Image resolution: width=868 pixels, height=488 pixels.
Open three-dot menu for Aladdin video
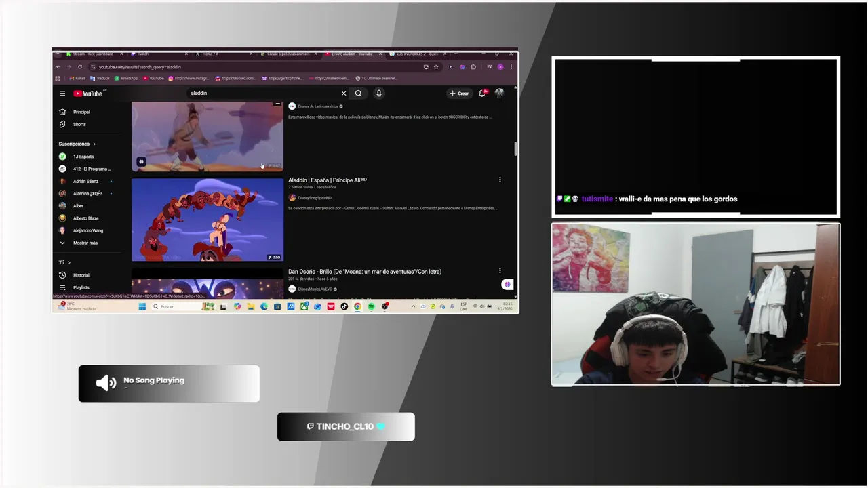pos(500,180)
